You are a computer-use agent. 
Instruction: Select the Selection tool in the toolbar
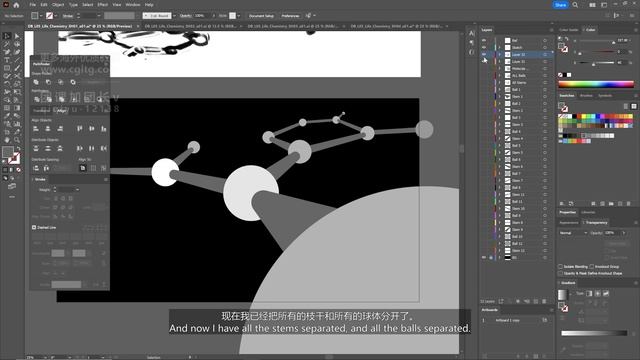pyautogui.click(x=7, y=36)
